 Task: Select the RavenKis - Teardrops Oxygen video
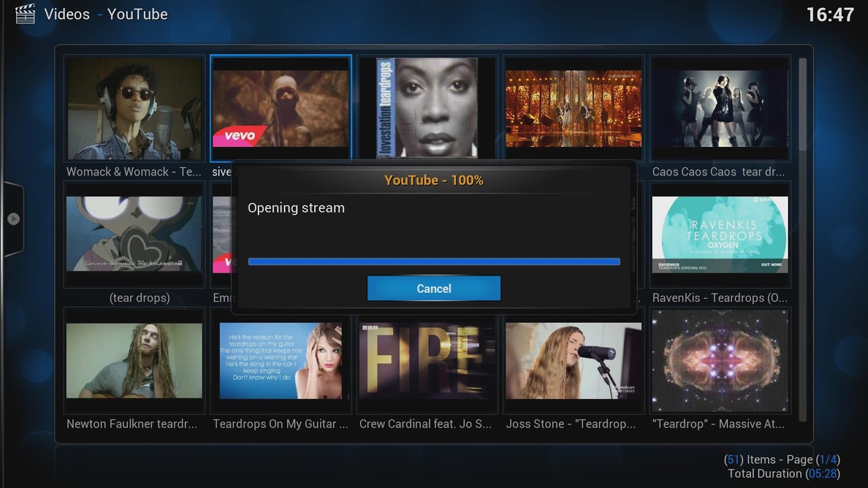[719, 234]
